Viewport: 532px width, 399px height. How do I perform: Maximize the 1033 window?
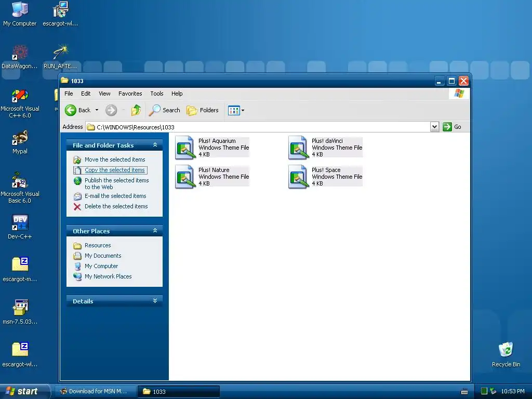click(451, 81)
